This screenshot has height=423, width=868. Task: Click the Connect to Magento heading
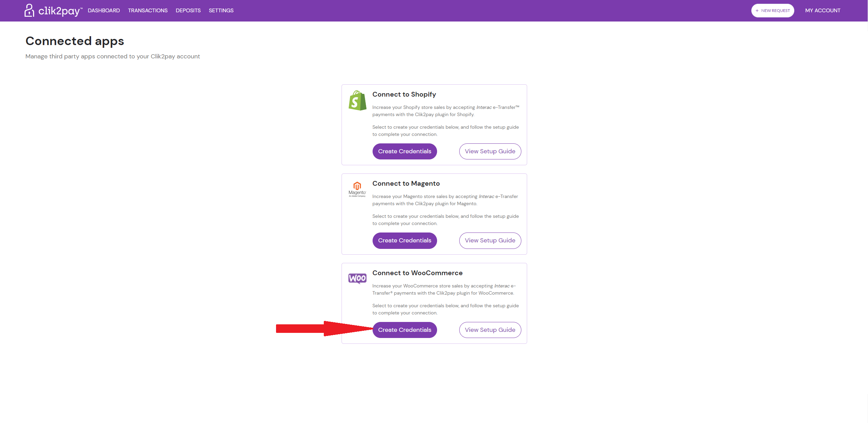coord(406,183)
